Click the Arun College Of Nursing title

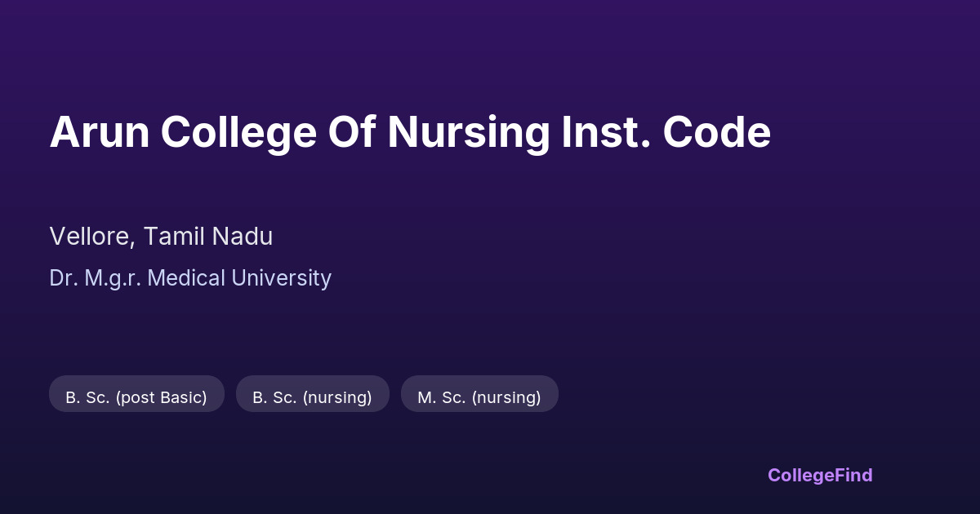[410, 132]
